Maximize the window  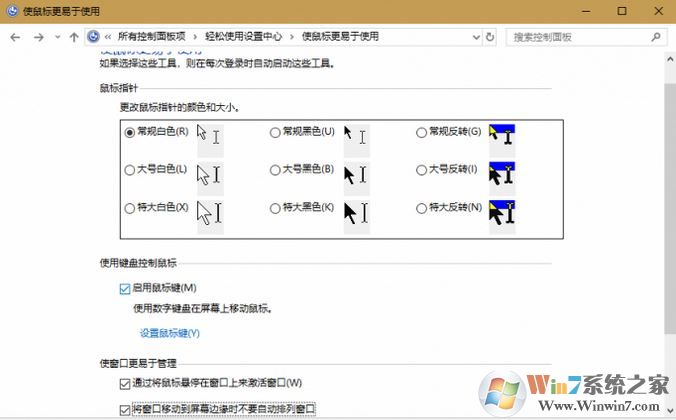coord(622,11)
